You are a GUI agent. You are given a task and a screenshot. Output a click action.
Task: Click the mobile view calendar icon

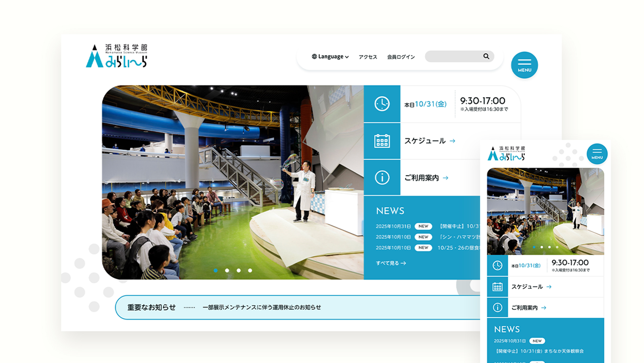497,287
